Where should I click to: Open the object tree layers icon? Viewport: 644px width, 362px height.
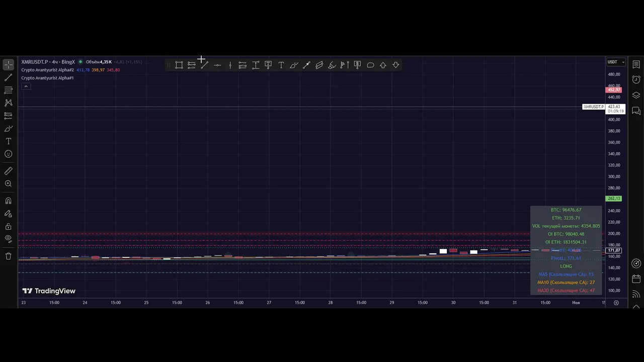tap(636, 95)
